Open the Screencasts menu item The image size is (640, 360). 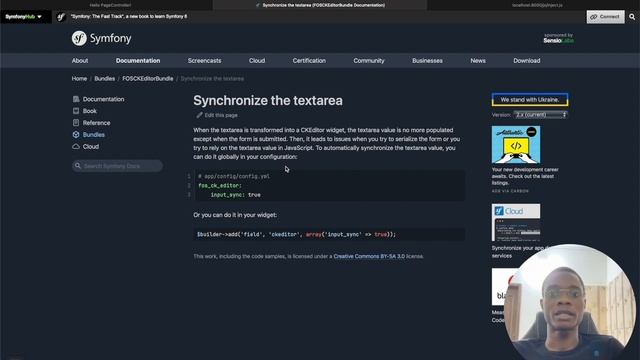[x=204, y=61]
